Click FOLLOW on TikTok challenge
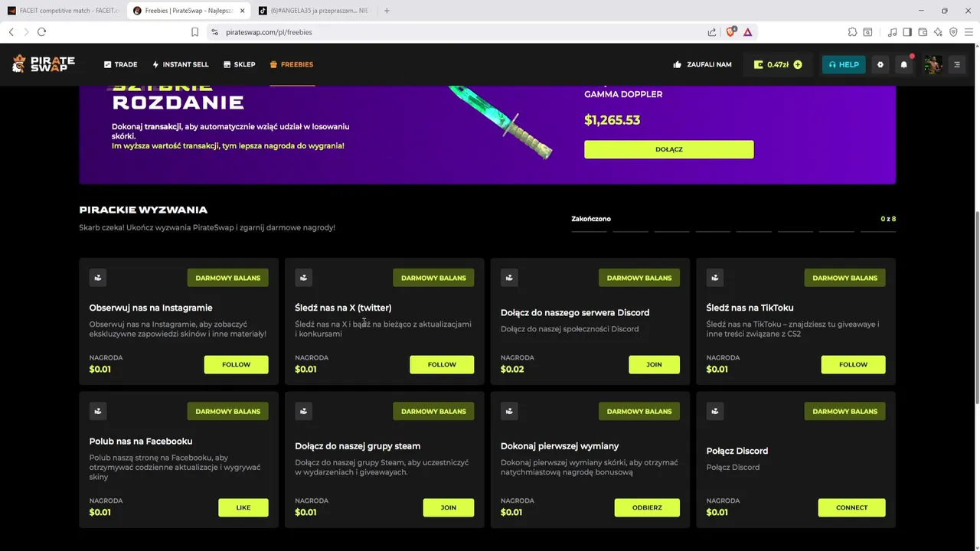Viewport: 980px width, 551px height. (853, 364)
